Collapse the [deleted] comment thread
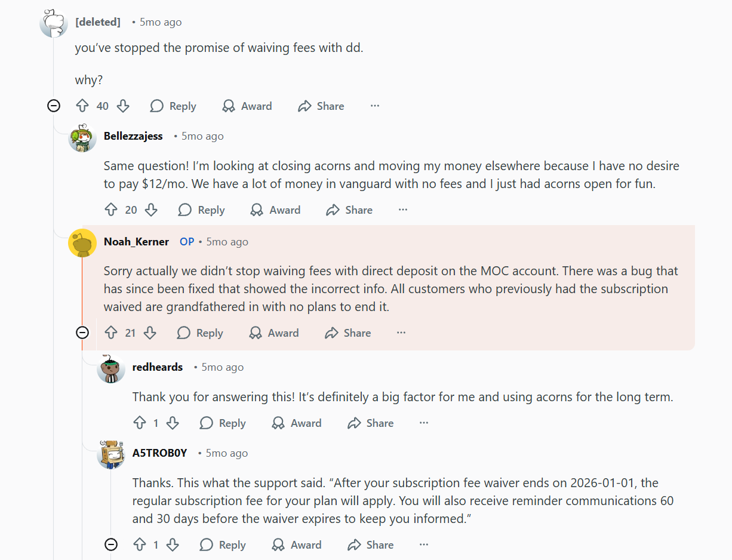 point(54,106)
